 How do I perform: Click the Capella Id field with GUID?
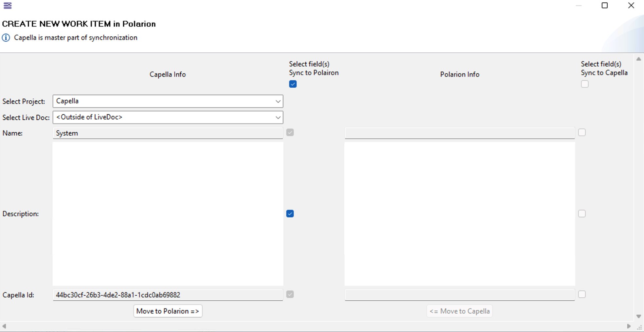click(x=168, y=295)
